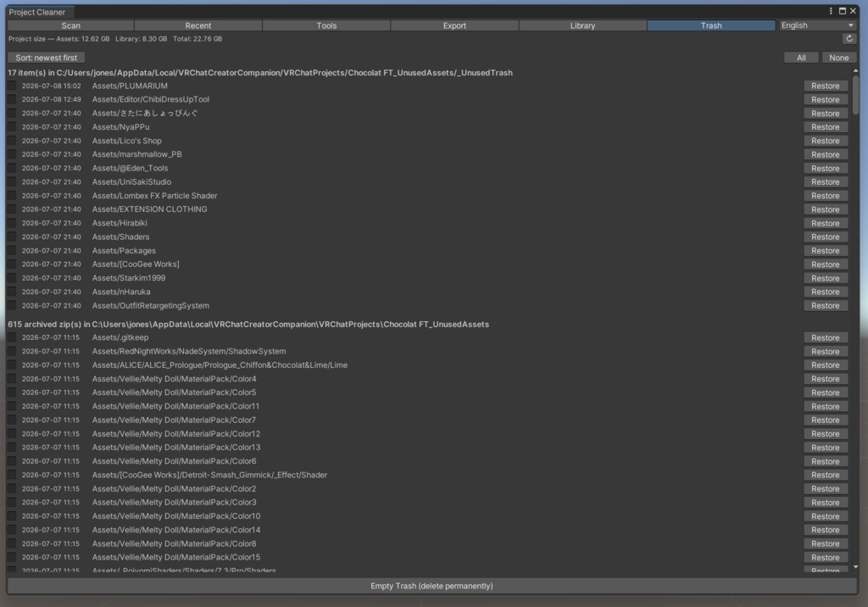The width and height of the screenshot is (868, 607).
Task: Restore ALICE_Prologue Chiffon&Chocolat&Lime archive
Action: [826, 365]
